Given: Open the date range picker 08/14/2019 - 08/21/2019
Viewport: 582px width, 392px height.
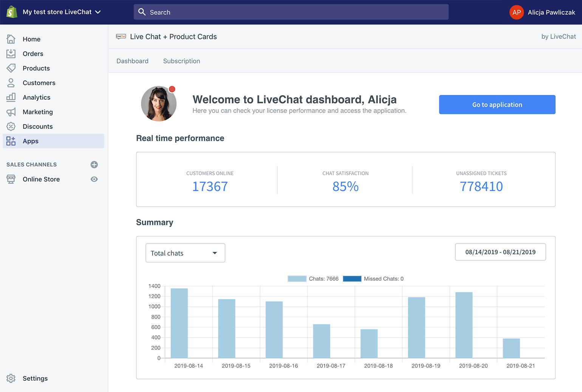Looking at the screenshot, I should pos(500,252).
